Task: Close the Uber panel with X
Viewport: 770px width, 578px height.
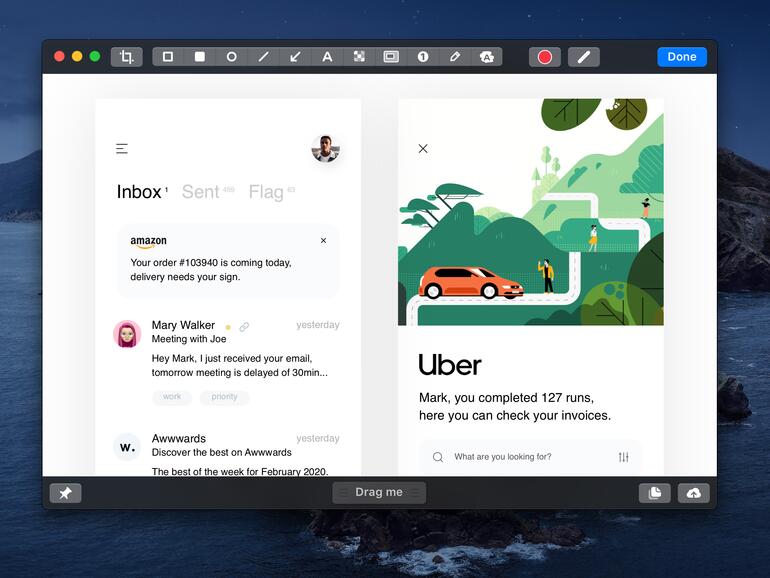Action: [x=423, y=149]
